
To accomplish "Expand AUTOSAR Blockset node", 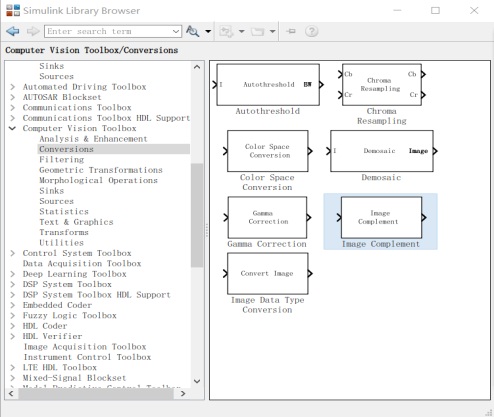I will pos(13,97).
